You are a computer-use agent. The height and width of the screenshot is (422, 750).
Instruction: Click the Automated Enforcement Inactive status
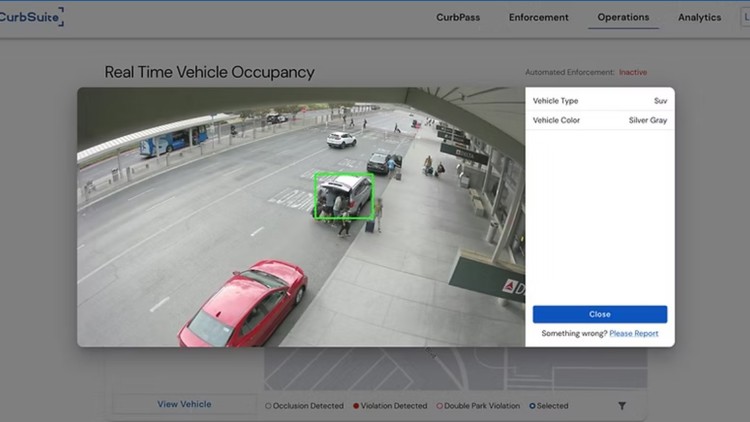(x=633, y=72)
